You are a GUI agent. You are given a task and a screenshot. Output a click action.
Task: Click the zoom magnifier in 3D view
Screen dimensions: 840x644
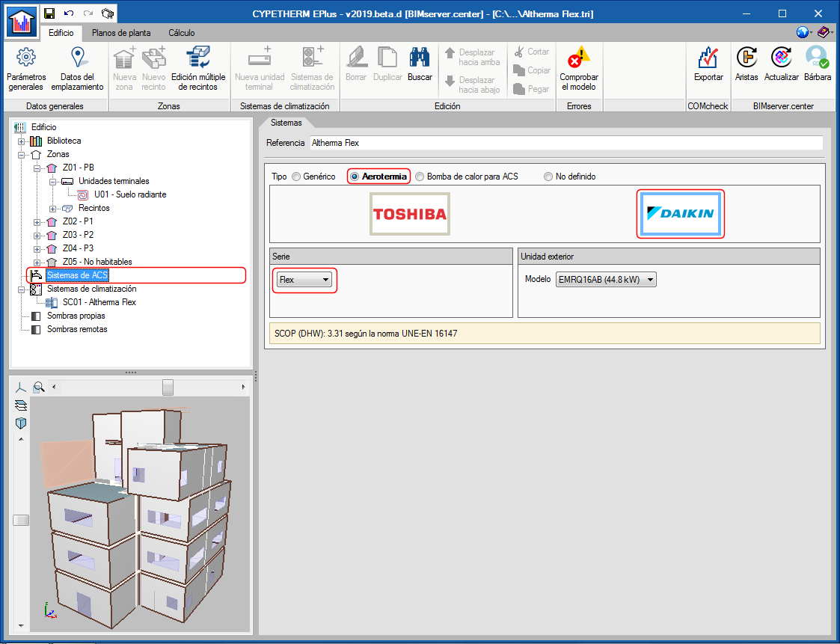click(39, 387)
